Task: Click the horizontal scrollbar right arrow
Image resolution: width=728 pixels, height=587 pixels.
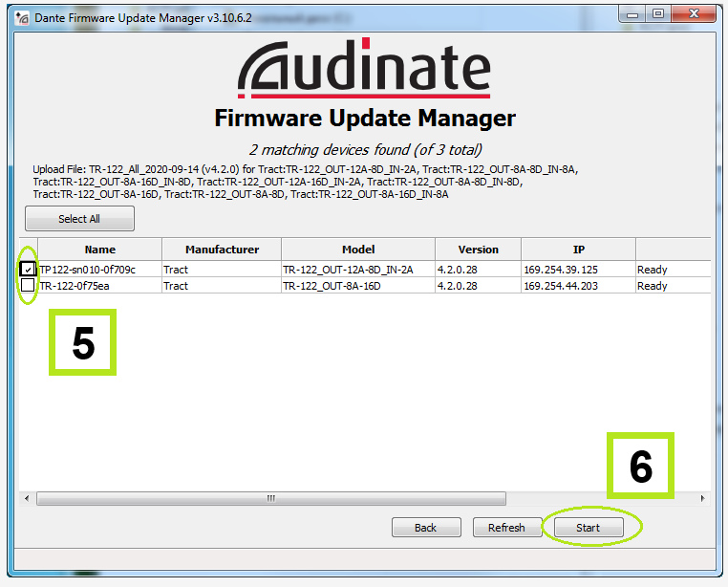Action: click(703, 498)
